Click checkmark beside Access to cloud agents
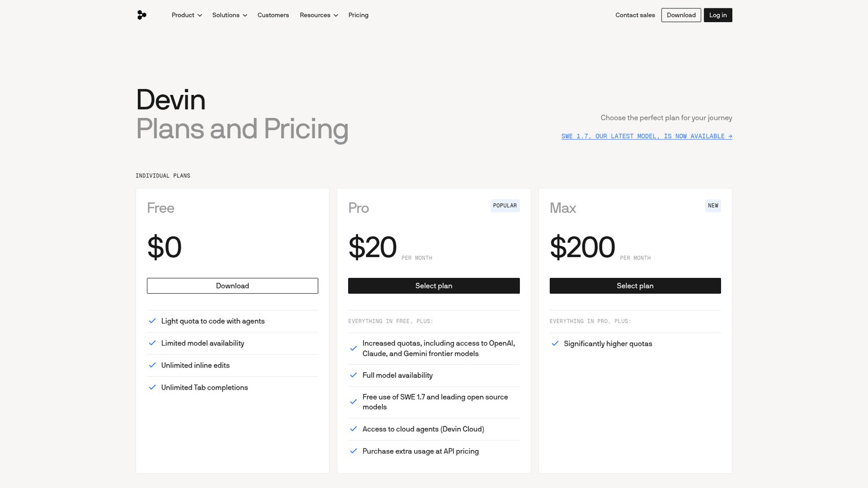The image size is (868, 488). (353, 429)
